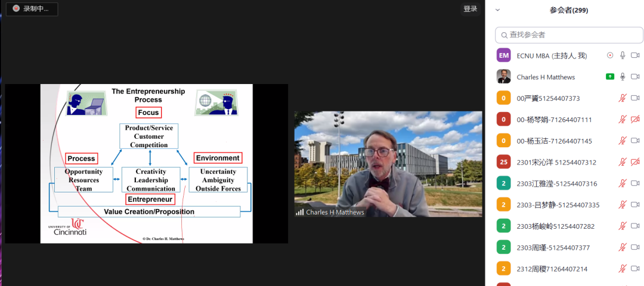Unmute participant 2303-吕梦静-51254407335
Screen dimensions: 644x286
click(x=623, y=205)
